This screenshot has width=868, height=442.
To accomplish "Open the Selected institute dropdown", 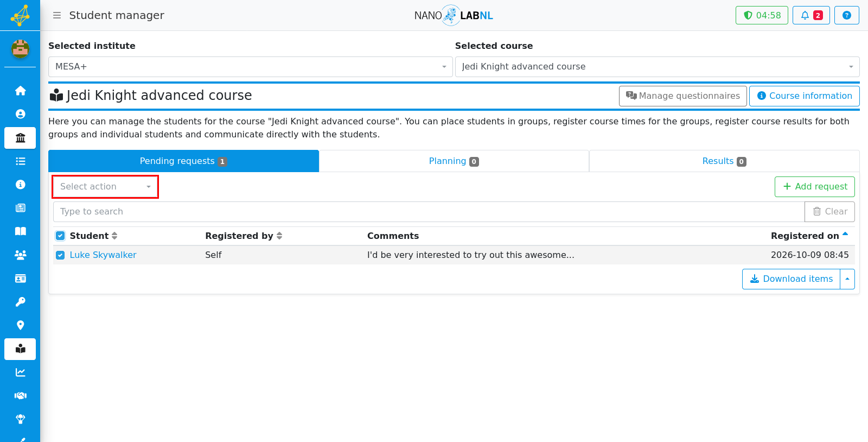I will click(251, 67).
